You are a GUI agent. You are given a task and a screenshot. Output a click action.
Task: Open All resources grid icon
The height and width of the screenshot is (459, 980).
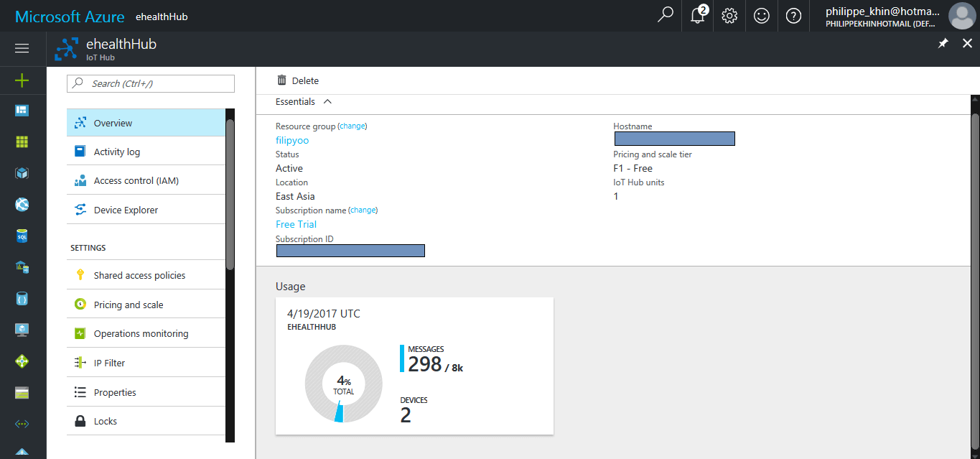pos(22,142)
